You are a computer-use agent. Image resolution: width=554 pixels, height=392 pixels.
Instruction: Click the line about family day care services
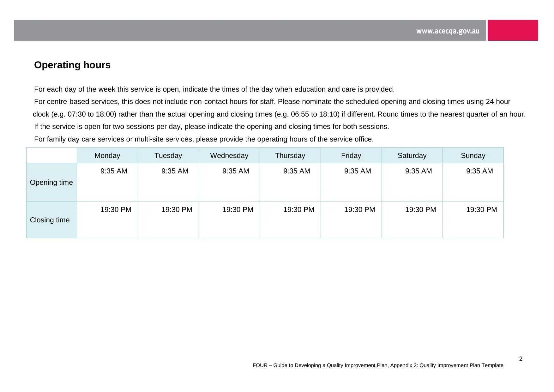[x=204, y=139]
